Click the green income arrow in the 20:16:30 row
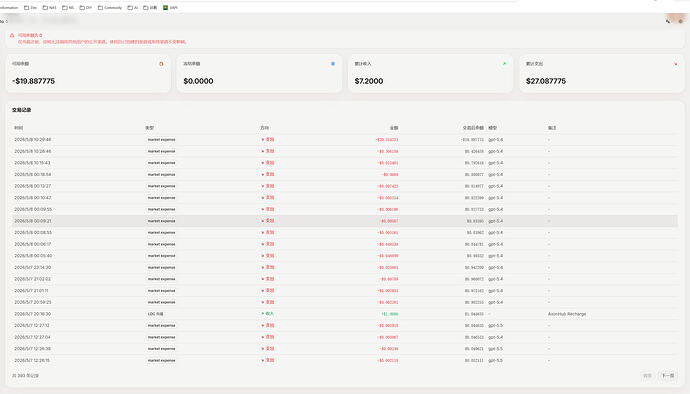This screenshot has height=394, width=690. tap(263, 314)
